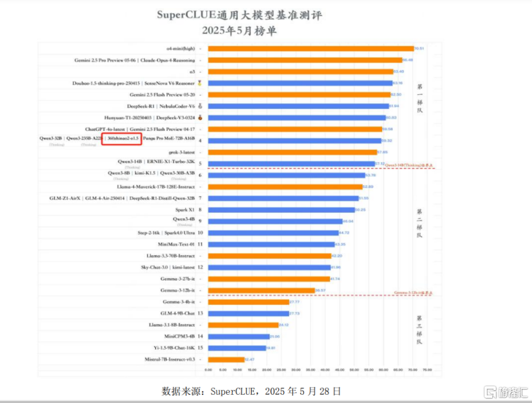Click the blue Spark X1 bar
532x403 pixels.
pyautogui.click(x=278, y=210)
